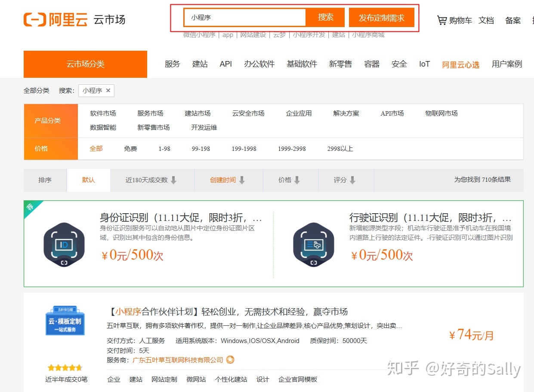Filter by 数据智能 product category
Screen dimensions: 534x392
tap(103, 128)
